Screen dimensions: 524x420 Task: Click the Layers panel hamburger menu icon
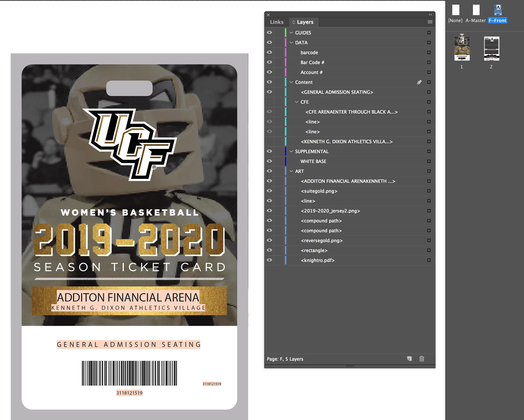coord(430,22)
